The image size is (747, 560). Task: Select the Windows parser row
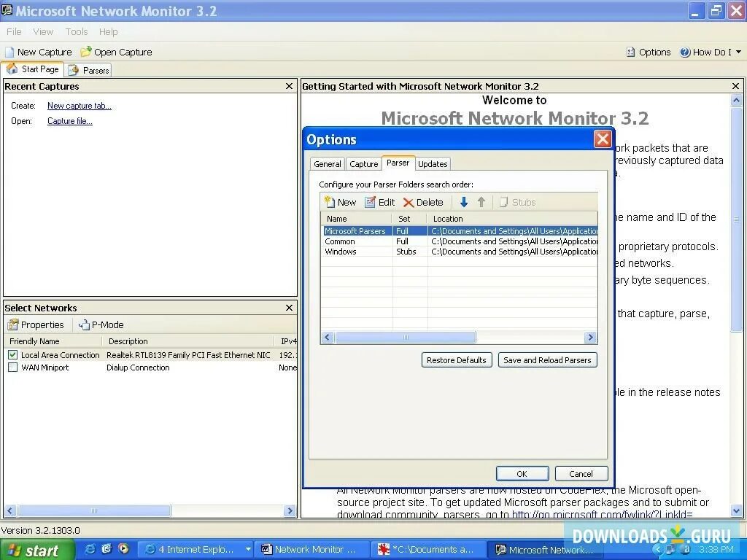point(460,252)
